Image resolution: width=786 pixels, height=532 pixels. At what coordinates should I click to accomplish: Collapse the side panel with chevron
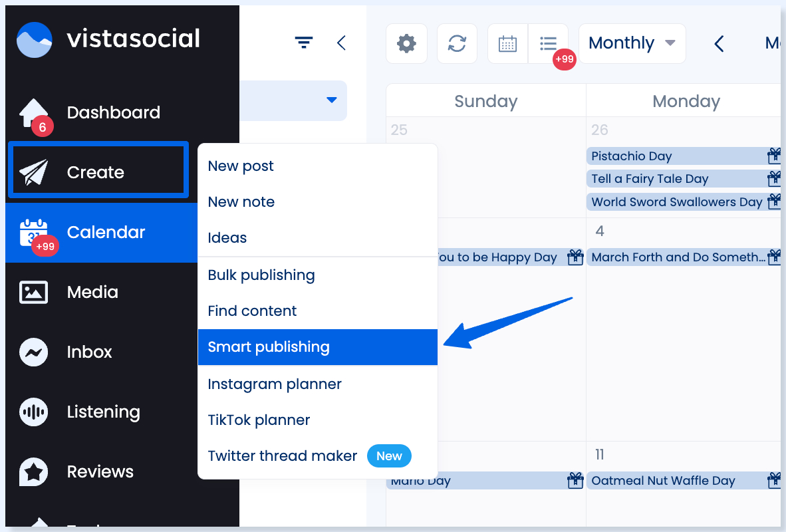[x=341, y=43]
